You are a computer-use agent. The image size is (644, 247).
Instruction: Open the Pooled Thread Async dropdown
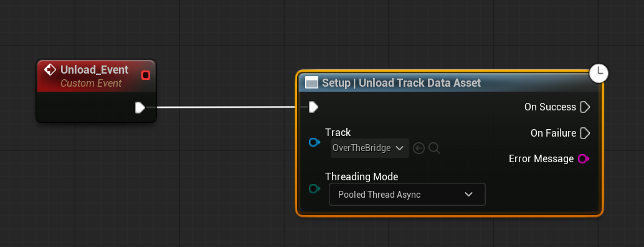[x=407, y=195]
